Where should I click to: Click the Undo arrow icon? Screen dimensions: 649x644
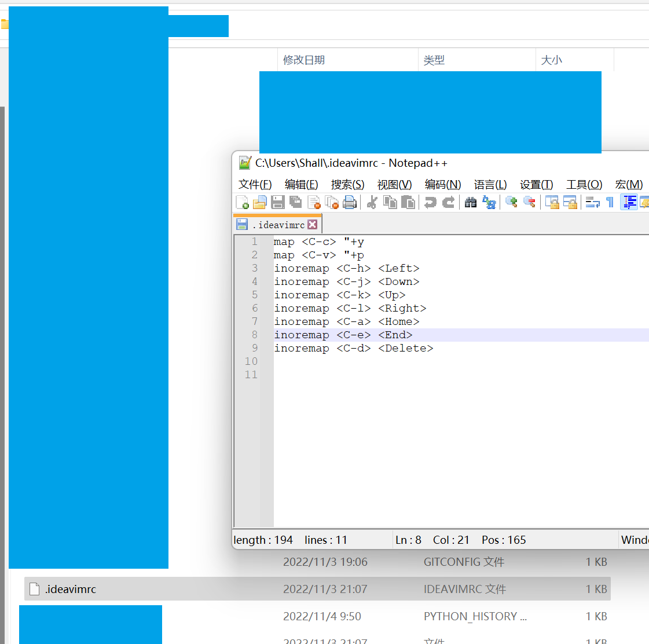click(x=430, y=202)
